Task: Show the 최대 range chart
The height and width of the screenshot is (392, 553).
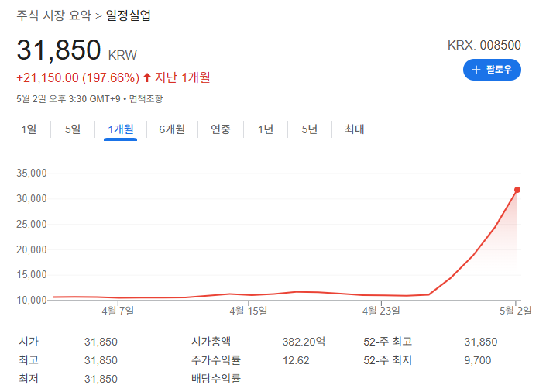Action: click(355, 129)
